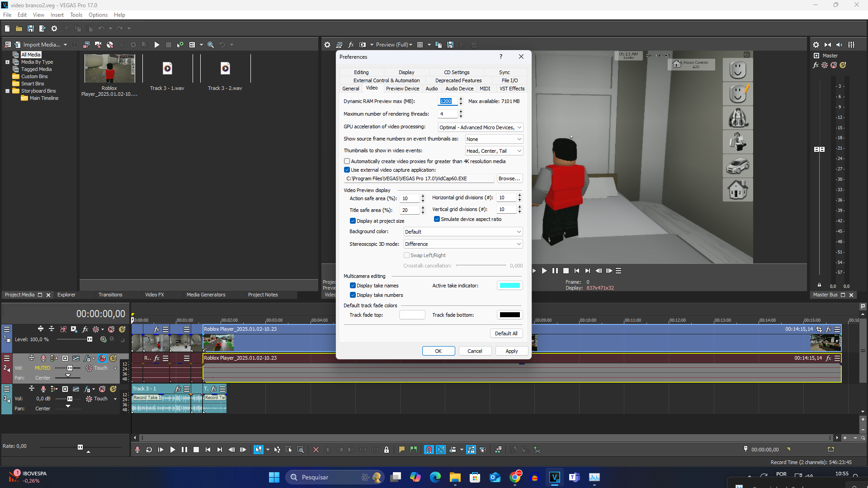
Task: Click the Insert Marker flag icon
Action: pos(402,450)
